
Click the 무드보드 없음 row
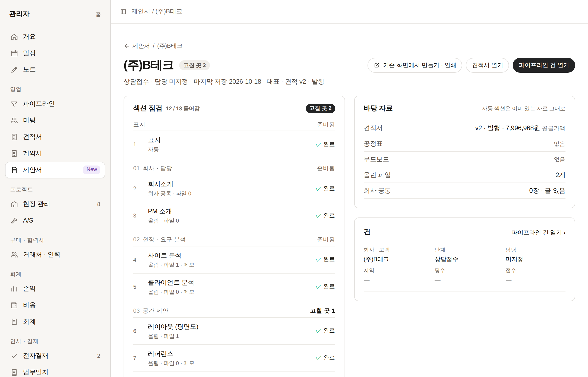click(464, 160)
